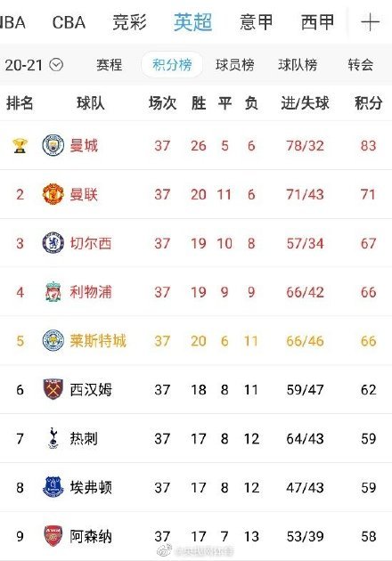This screenshot has width=392, height=561.
Task: Tap the Arsenal club crest
Action: 53,535
